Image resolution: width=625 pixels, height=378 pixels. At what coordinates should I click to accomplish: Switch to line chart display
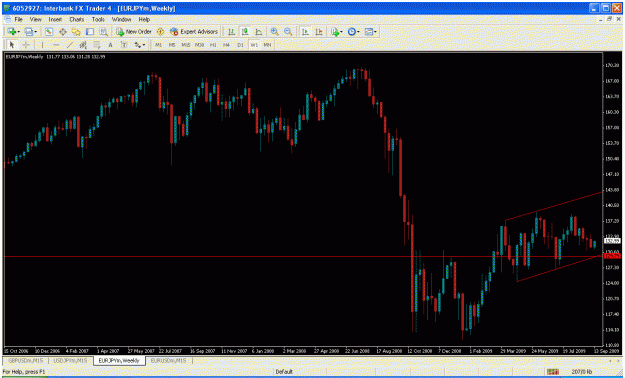click(259, 32)
